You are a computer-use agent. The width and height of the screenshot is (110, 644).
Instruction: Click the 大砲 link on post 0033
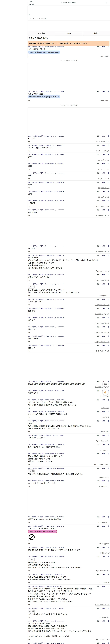click(103, 548)
